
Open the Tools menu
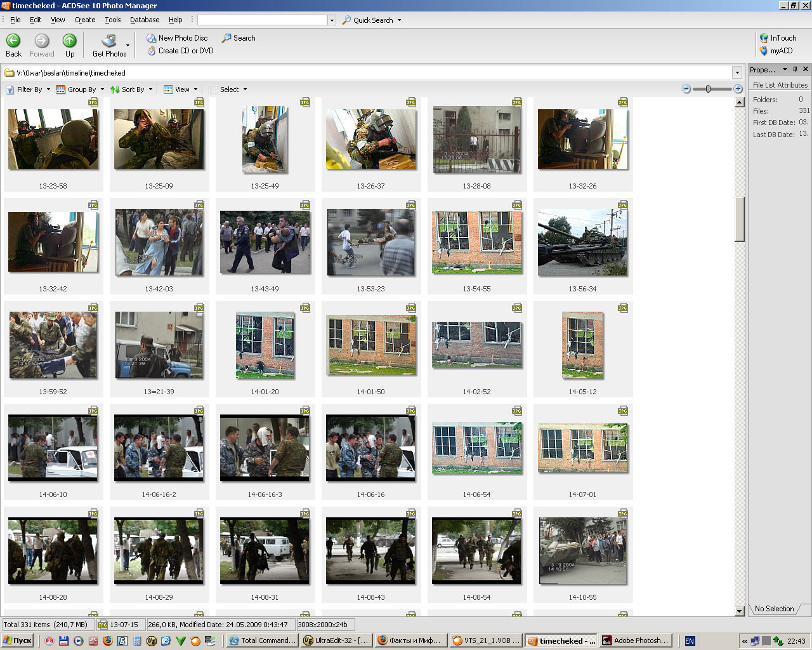click(113, 20)
